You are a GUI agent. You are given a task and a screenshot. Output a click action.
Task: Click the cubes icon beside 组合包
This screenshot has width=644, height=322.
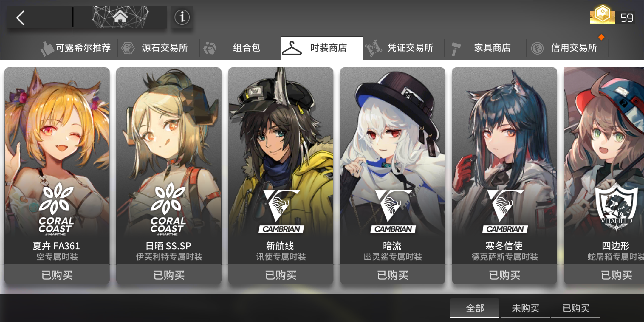(x=210, y=48)
